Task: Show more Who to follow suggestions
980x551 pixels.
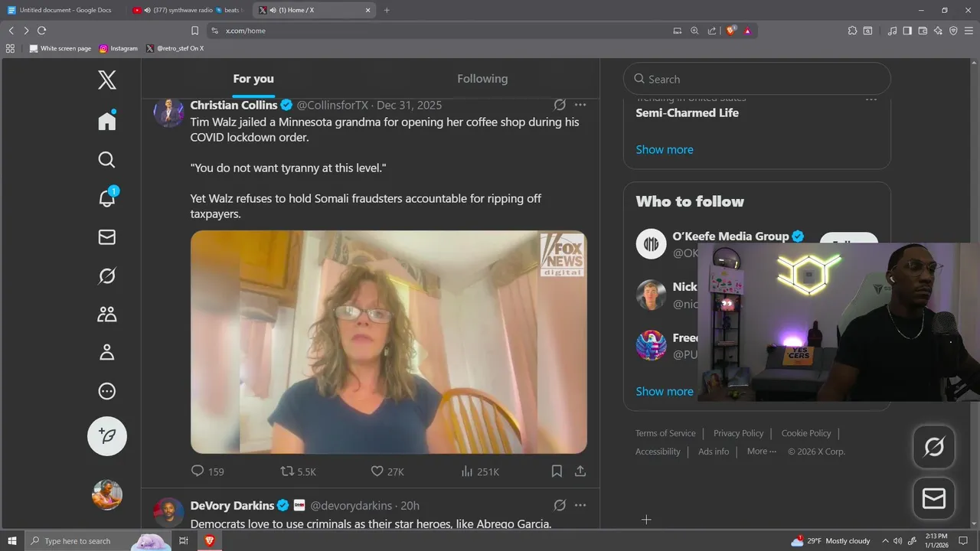Action: (665, 391)
